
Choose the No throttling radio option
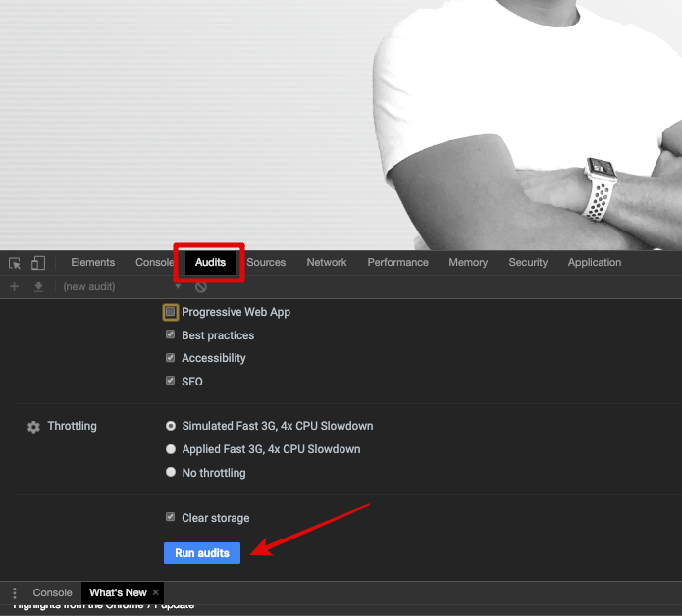[171, 473]
